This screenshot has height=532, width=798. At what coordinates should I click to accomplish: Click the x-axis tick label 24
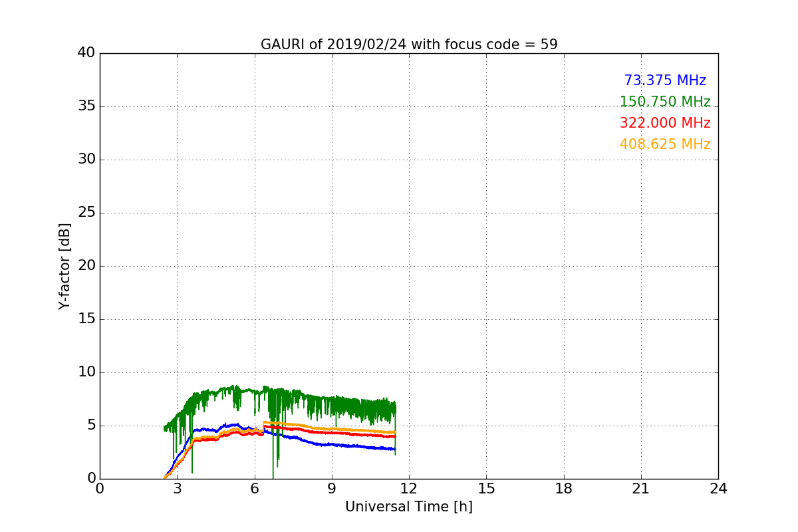718,488
